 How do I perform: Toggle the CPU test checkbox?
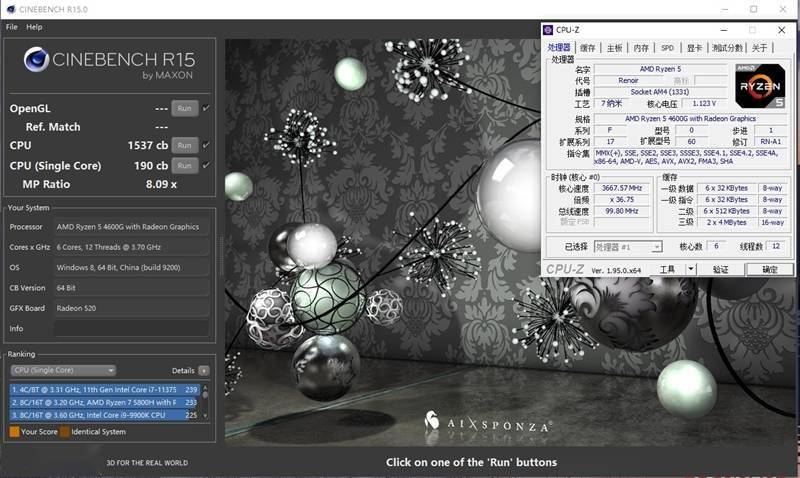click(206, 145)
